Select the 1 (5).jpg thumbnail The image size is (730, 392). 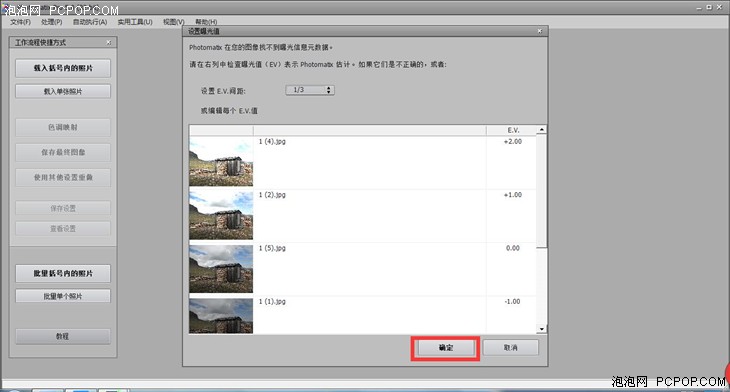tap(221, 269)
